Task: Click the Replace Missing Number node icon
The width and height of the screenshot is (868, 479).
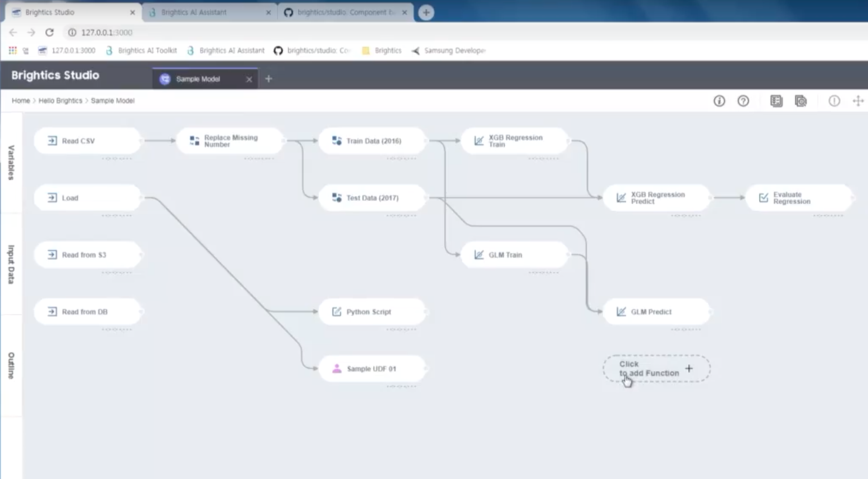Action: click(x=194, y=141)
